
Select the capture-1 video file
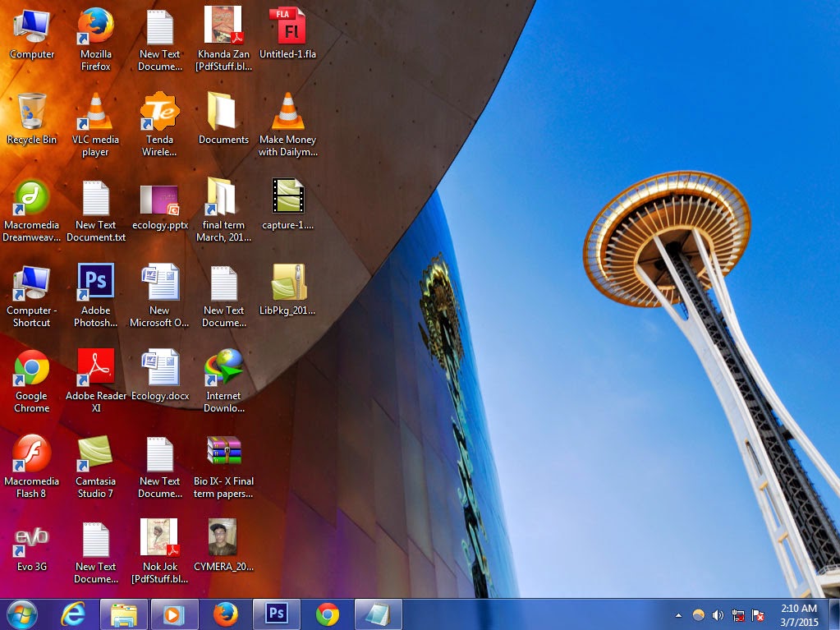pyautogui.click(x=287, y=204)
